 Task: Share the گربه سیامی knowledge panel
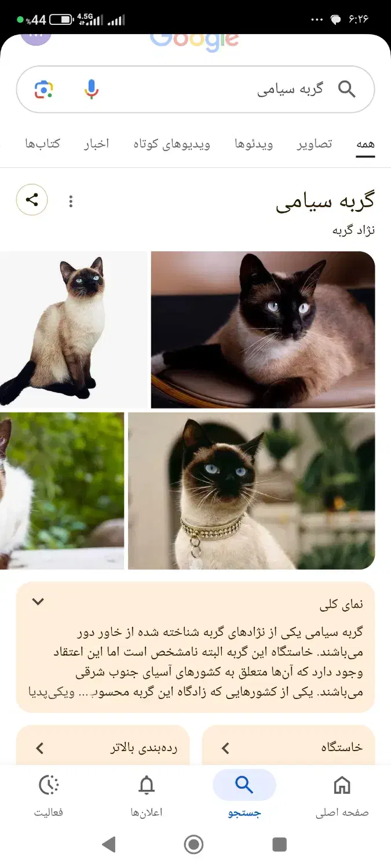click(32, 200)
